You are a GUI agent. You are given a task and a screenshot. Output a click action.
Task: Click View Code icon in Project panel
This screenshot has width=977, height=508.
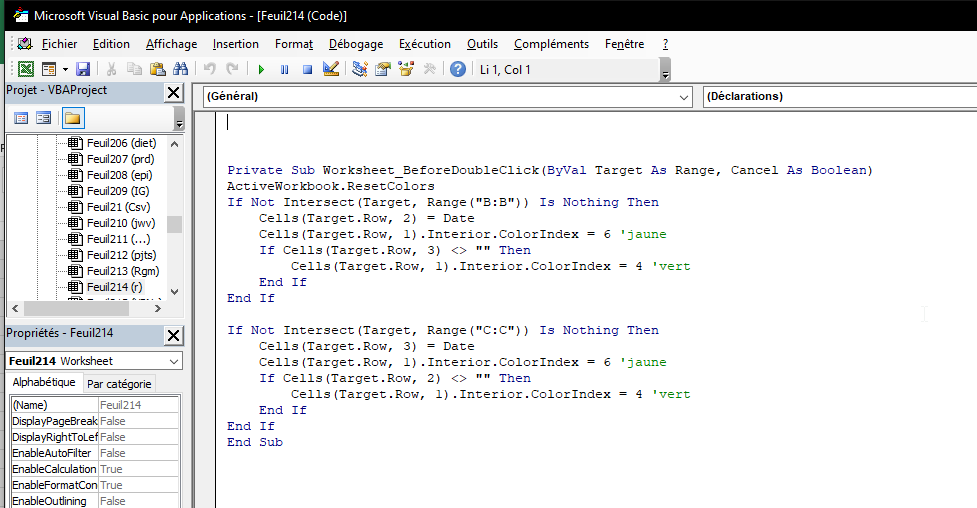pyautogui.click(x=21, y=118)
